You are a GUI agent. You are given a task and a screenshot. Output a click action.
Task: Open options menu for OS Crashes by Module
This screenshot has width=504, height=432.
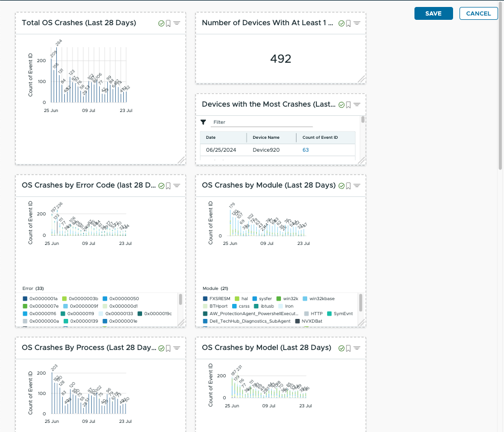click(x=357, y=185)
